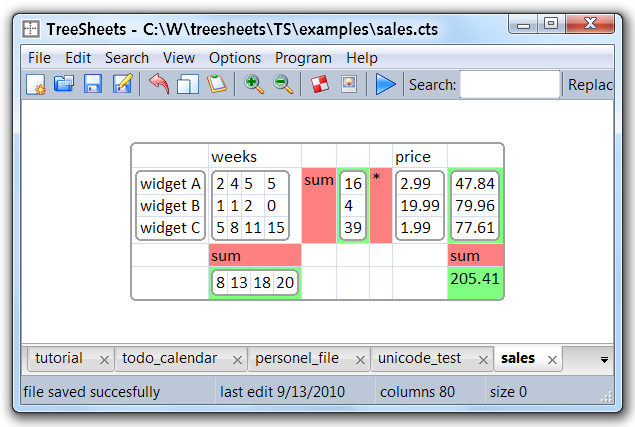Select the 'widget C' cell
635x427 pixels.
coord(170,228)
